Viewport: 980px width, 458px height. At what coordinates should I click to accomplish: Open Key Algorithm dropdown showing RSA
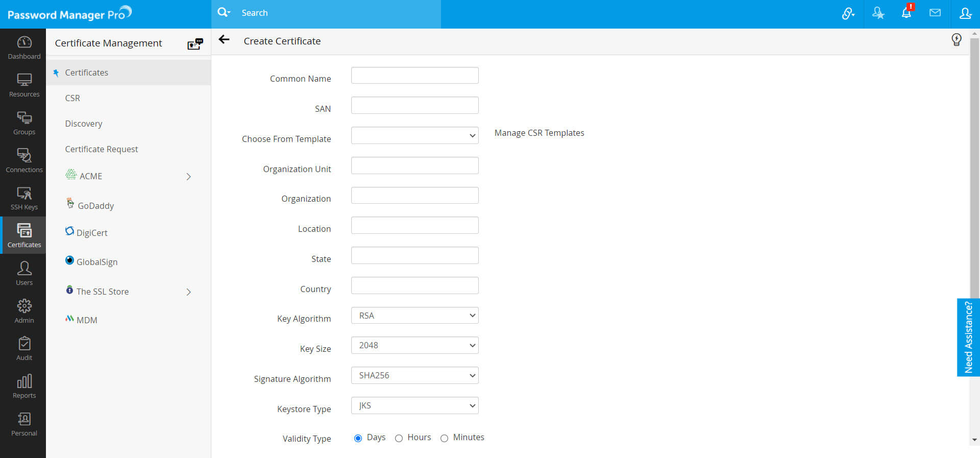[x=414, y=316]
